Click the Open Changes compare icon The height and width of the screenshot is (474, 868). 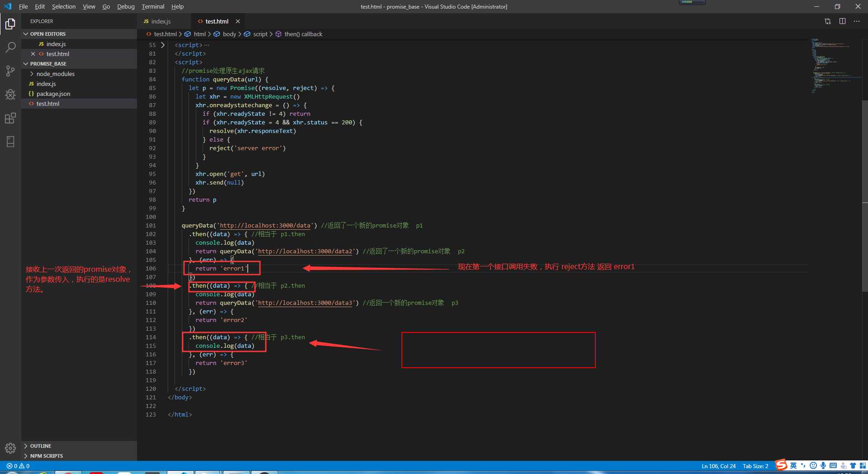click(x=828, y=21)
